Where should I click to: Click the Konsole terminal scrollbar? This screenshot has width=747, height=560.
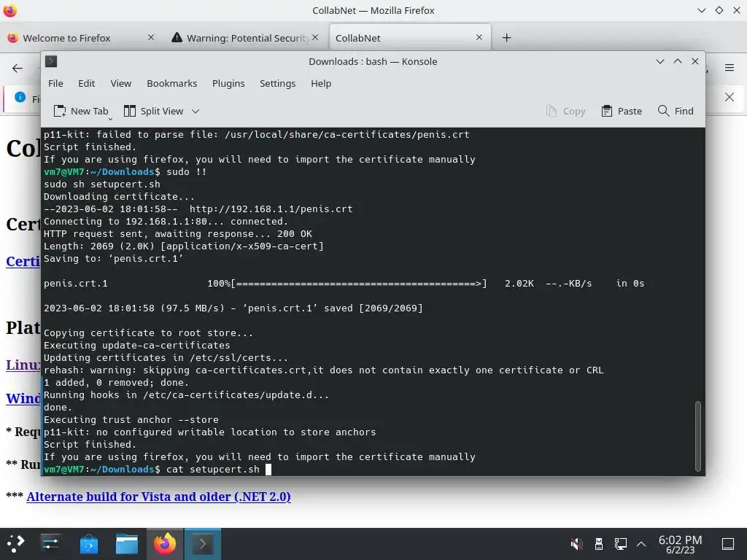[x=698, y=436]
